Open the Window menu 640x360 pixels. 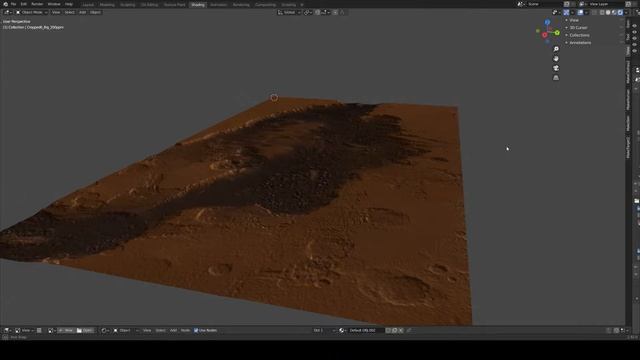[x=54, y=4]
